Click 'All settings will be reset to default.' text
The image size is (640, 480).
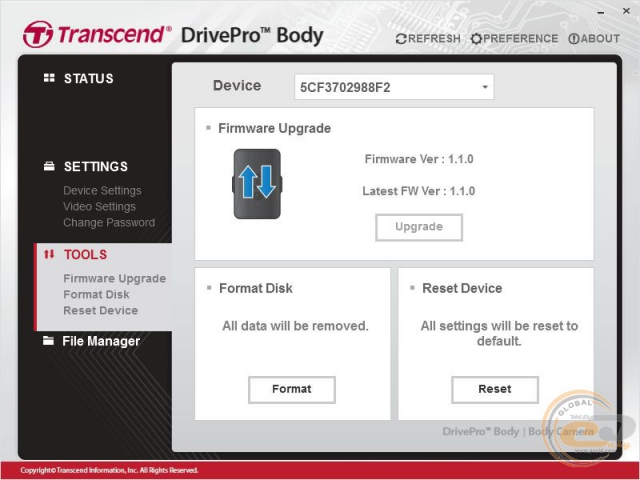point(499,333)
